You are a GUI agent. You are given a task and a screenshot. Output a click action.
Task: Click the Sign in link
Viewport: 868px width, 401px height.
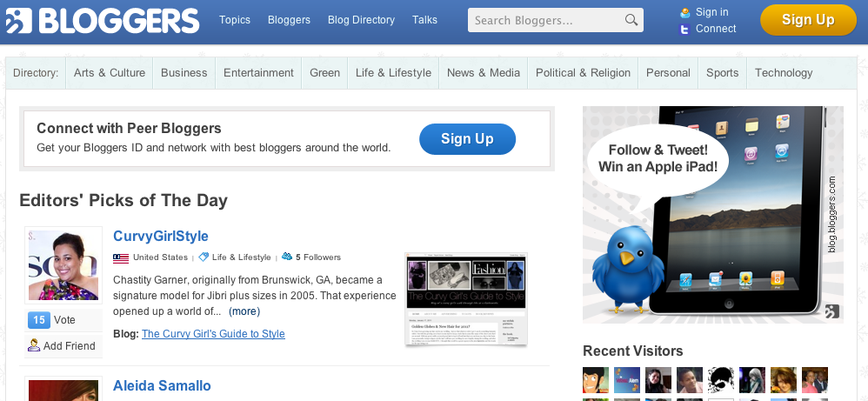pyautogui.click(x=712, y=12)
